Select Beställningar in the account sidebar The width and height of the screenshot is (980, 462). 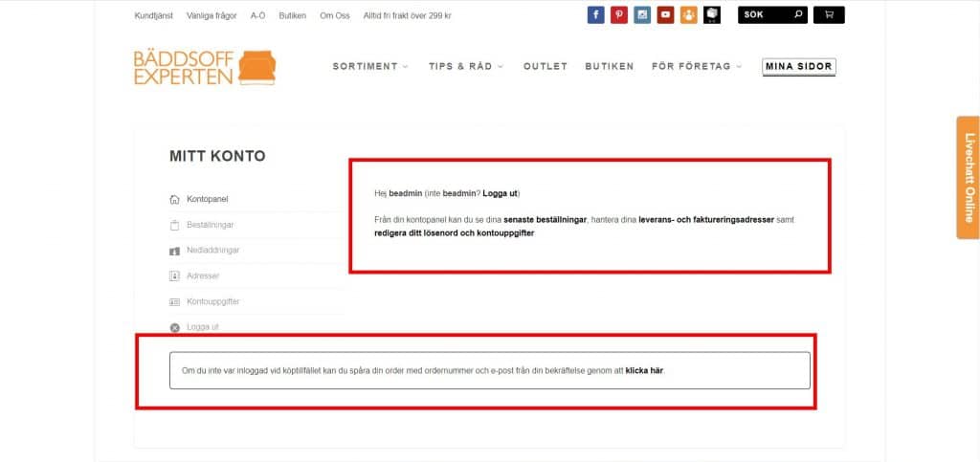pos(210,225)
